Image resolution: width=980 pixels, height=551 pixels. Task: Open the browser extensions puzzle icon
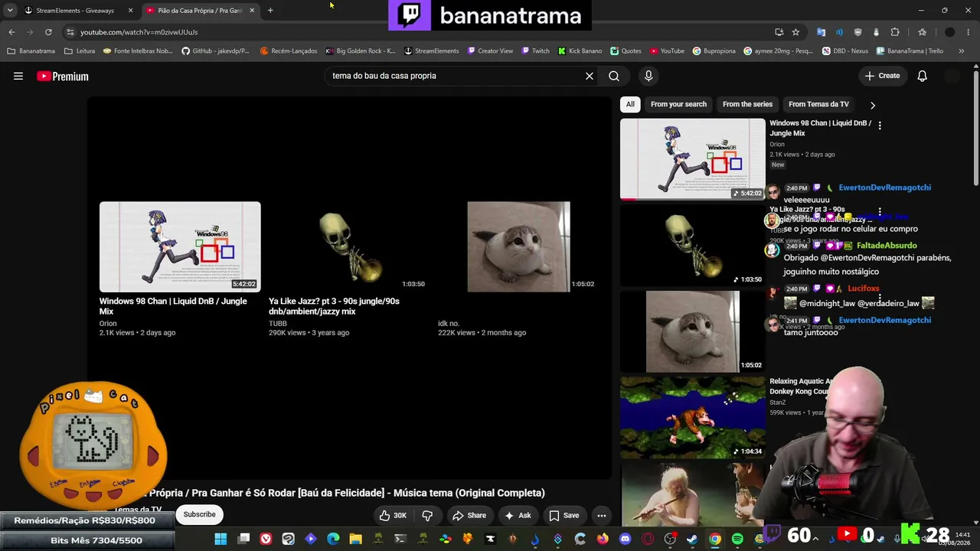tap(895, 32)
